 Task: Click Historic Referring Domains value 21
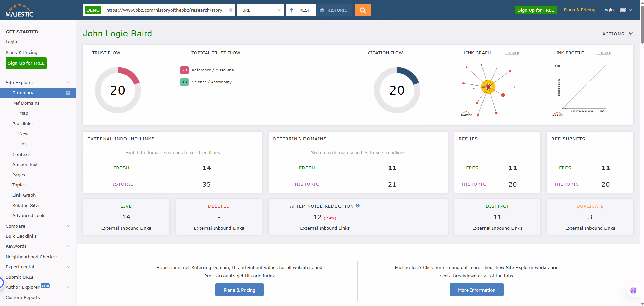coord(392,184)
